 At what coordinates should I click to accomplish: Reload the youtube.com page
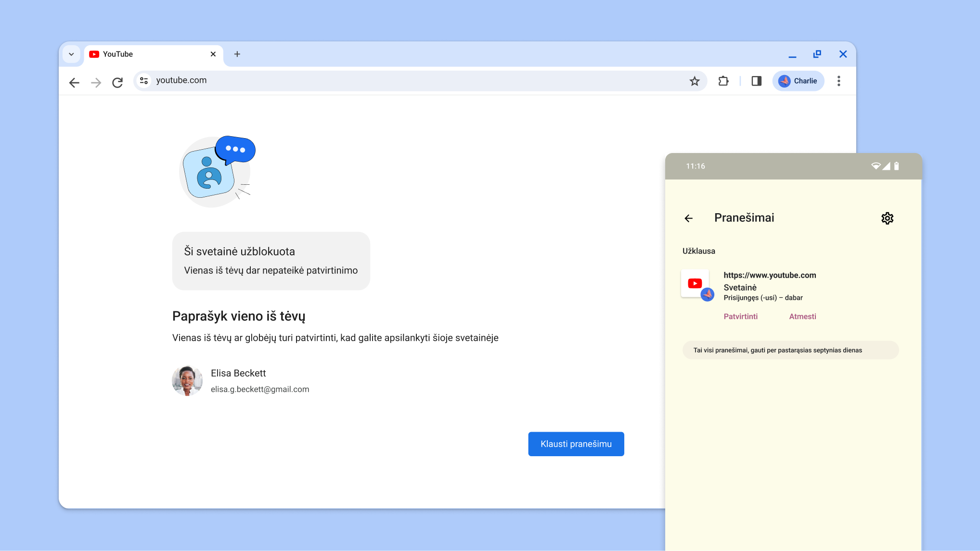(x=117, y=82)
